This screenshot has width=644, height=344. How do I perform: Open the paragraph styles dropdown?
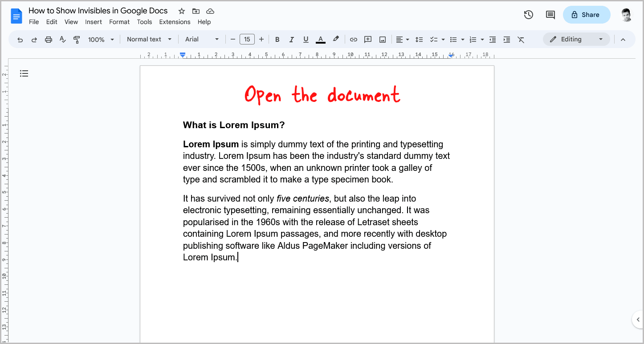[x=149, y=39]
